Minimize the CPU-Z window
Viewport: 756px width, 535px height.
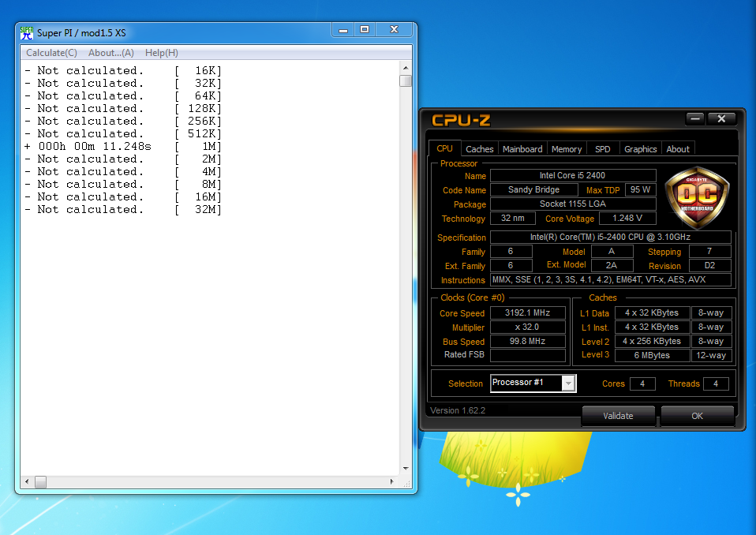[695, 118]
